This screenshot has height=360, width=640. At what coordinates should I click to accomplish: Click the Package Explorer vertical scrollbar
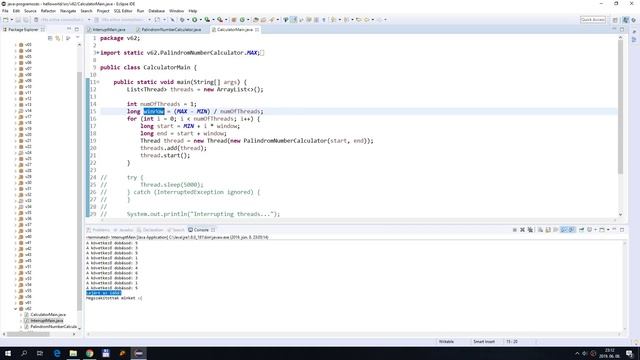pos(79,191)
